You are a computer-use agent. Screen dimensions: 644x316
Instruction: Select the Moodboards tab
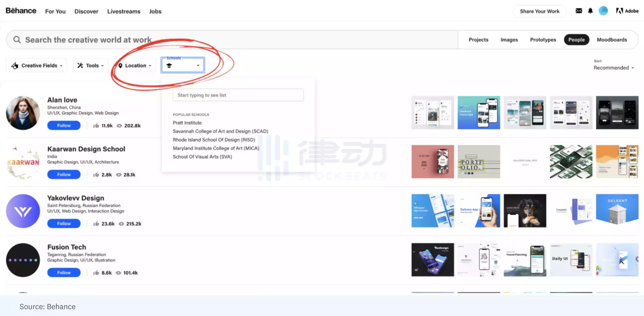pyautogui.click(x=612, y=40)
